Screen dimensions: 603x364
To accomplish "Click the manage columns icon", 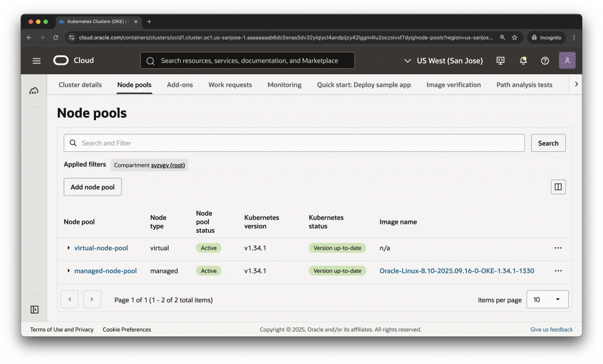I will [x=558, y=187].
